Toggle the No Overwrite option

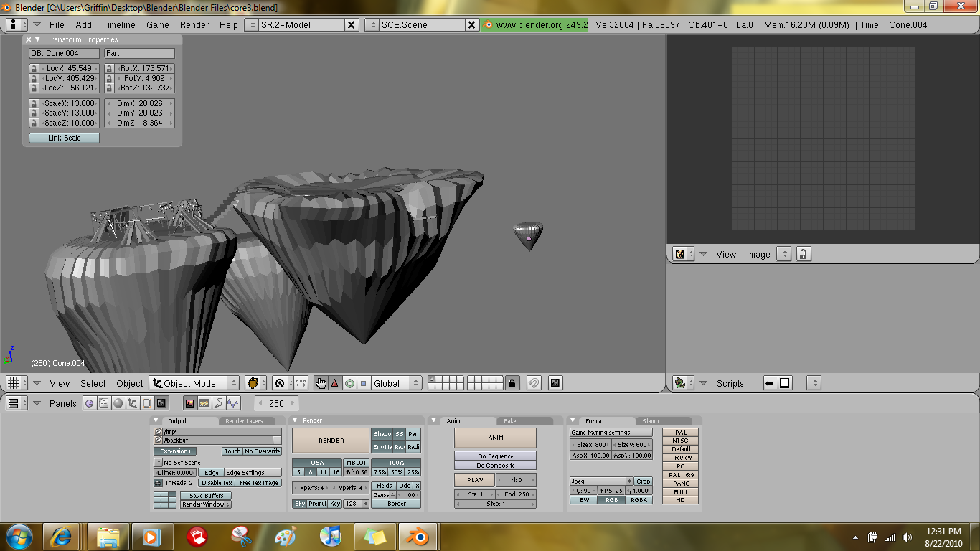(262, 451)
